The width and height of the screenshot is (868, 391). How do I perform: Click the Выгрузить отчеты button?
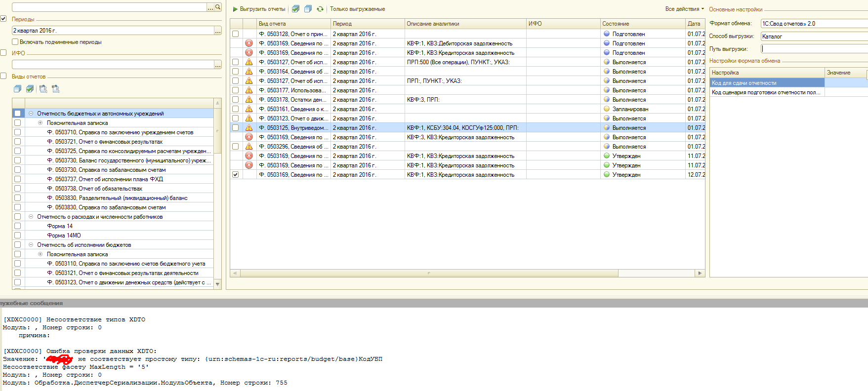click(259, 9)
